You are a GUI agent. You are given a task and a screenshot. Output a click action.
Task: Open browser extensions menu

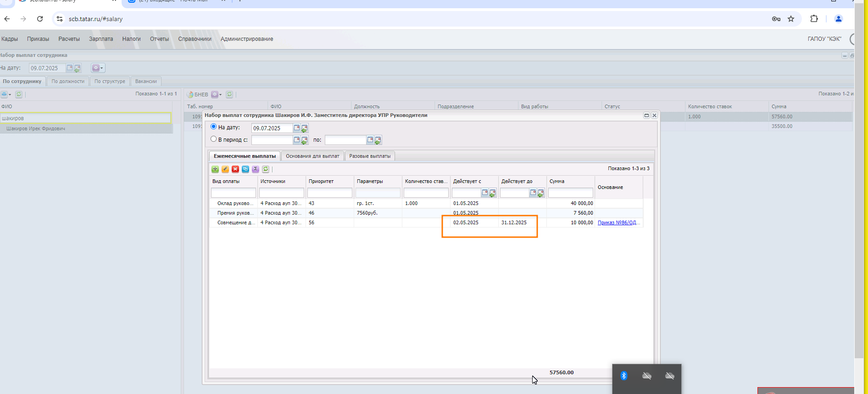coord(814,19)
